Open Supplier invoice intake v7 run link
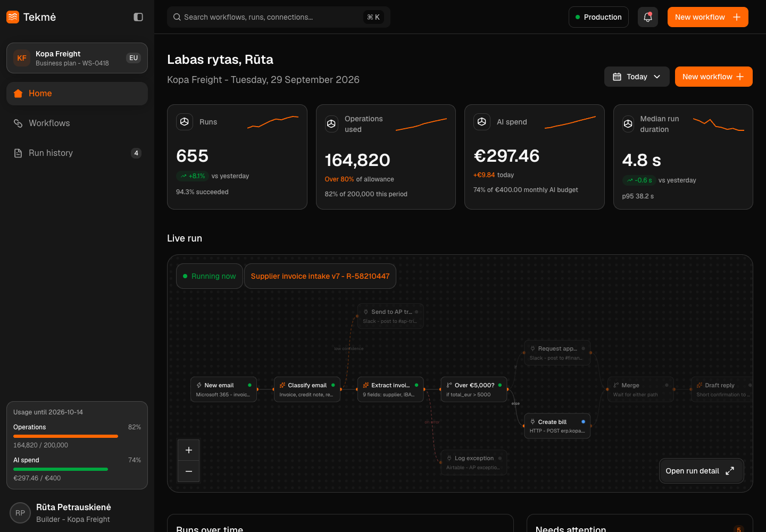The image size is (766, 532). click(x=320, y=276)
